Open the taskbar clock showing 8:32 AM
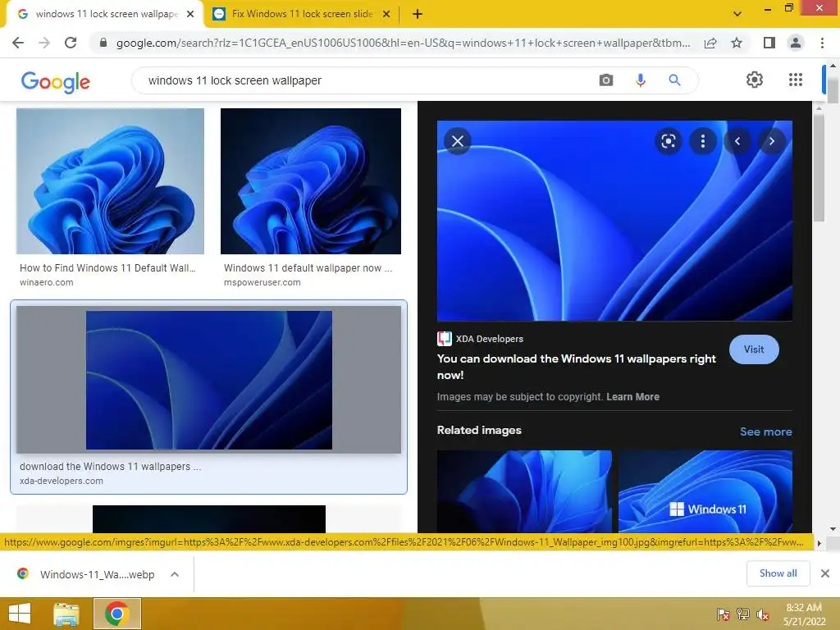 coord(804,614)
